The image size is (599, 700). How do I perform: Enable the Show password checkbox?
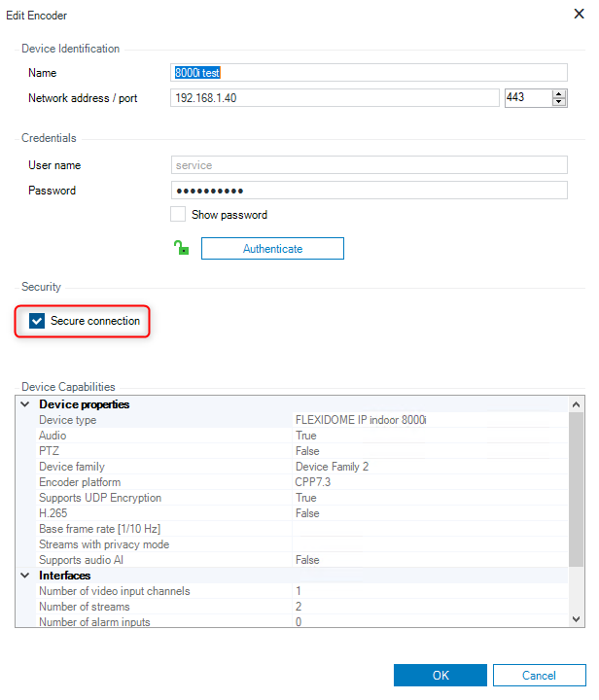[178, 215]
